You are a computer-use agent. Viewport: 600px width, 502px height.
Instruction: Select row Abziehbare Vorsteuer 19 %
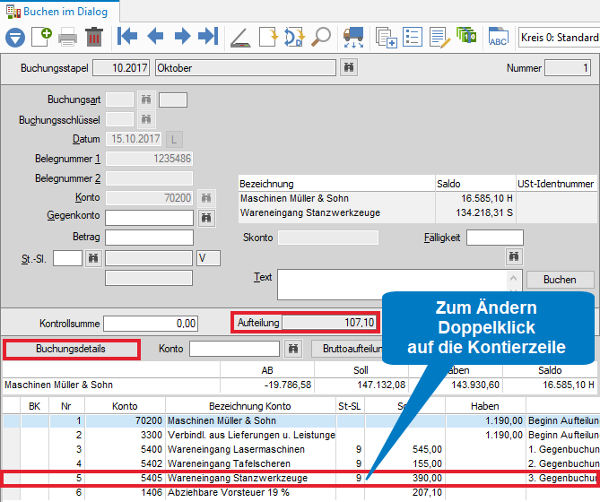pyautogui.click(x=300, y=492)
